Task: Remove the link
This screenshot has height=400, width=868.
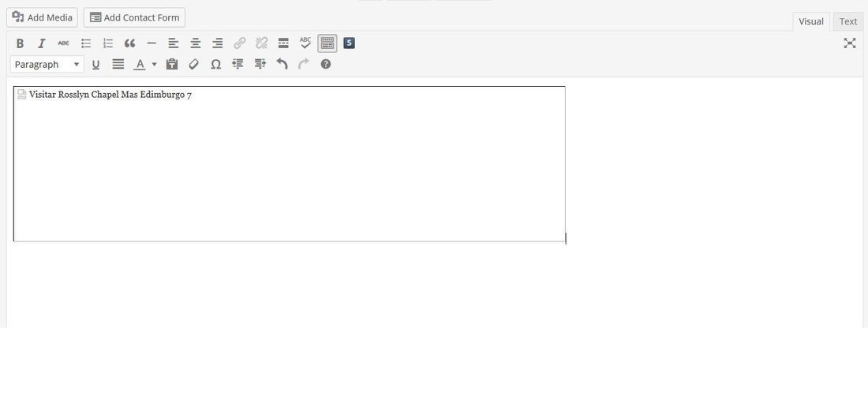Action: [x=261, y=43]
